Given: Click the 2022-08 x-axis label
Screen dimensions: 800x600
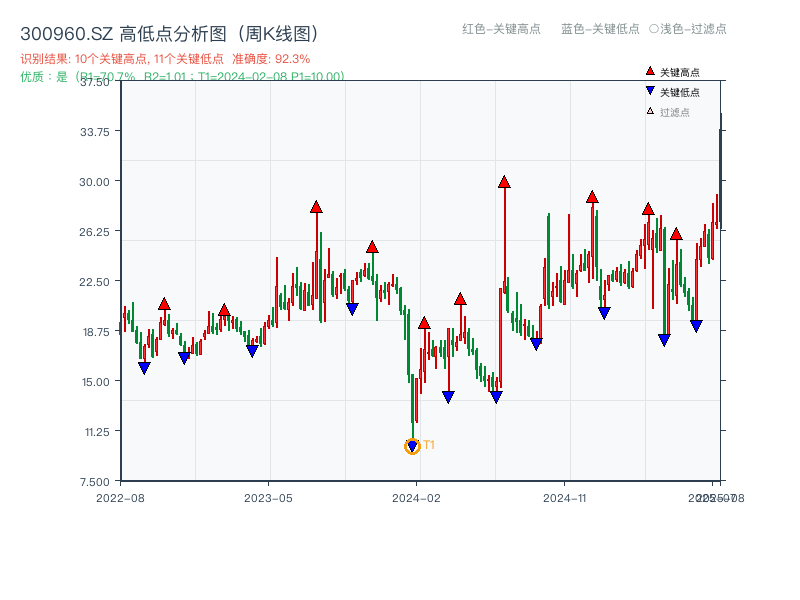Looking at the screenshot, I should pos(120,498).
